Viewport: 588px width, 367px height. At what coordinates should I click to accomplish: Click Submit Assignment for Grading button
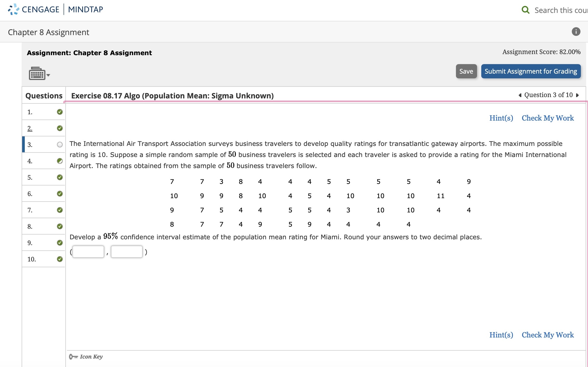tap(531, 71)
